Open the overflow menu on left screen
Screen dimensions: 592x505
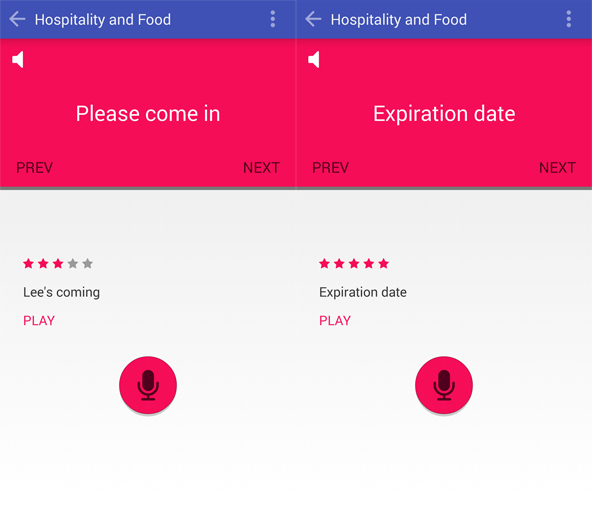coord(273,19)
